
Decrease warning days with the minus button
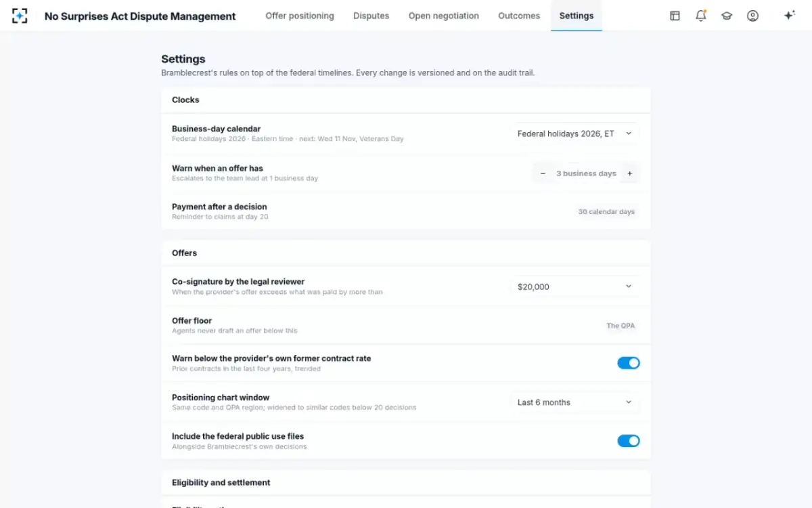(x=543, y=173)
